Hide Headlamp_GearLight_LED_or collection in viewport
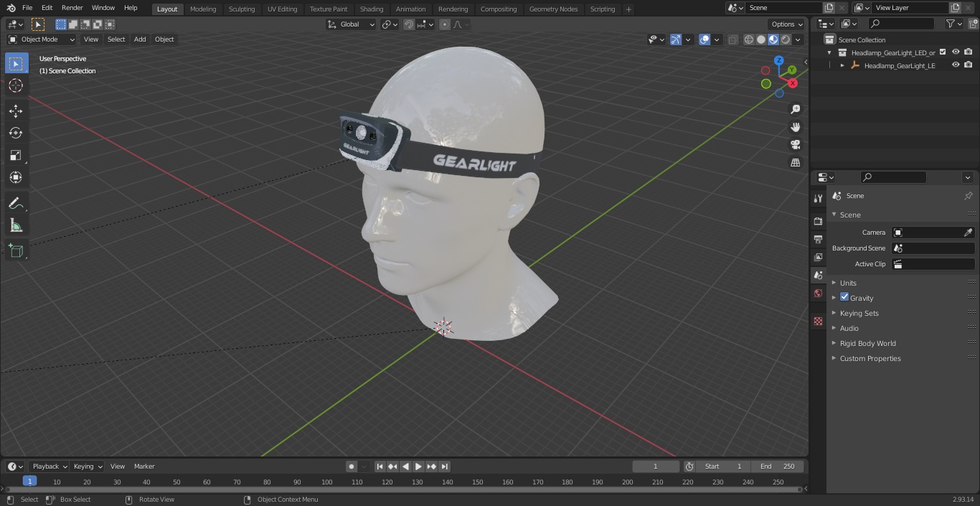The image size is (980, 506). pos(956,52)
